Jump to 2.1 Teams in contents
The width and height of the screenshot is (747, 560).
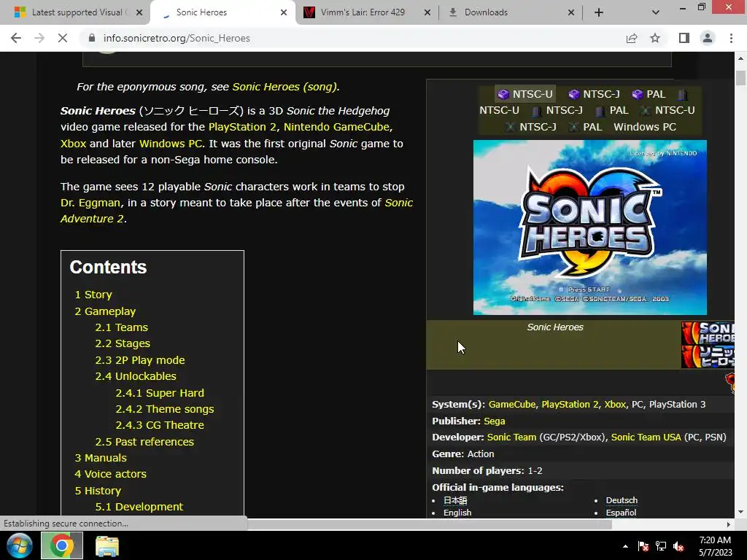click(x=122, y=327)
